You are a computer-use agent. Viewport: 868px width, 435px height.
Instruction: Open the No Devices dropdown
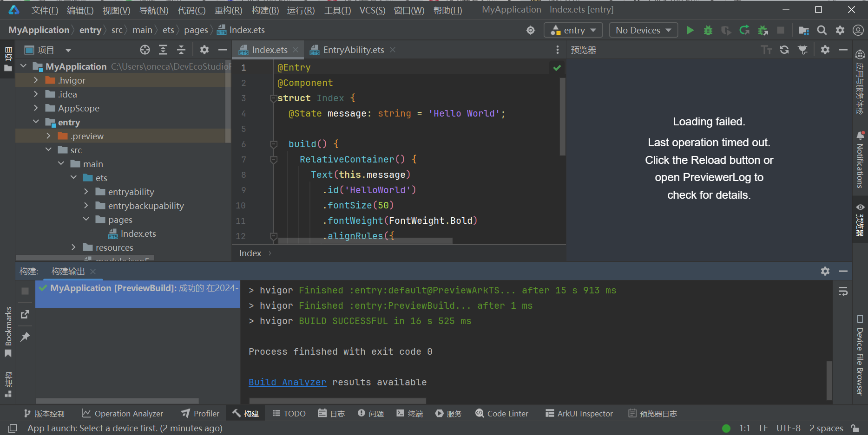644,30
